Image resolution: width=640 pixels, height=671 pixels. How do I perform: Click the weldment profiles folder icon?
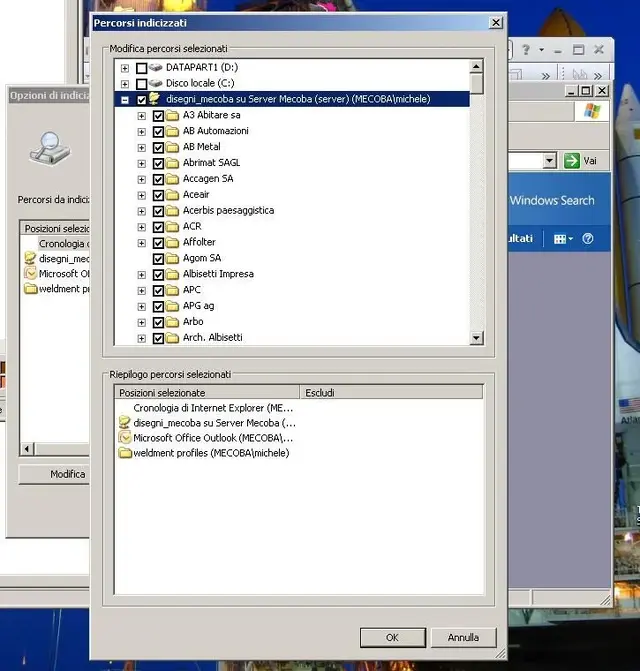pyautogui.click(x=125, y=453)
